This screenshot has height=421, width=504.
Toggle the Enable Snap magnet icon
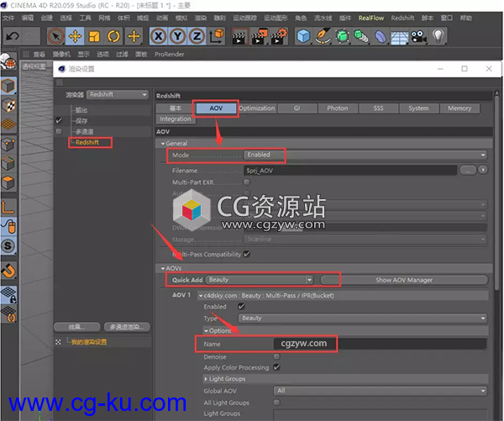8,271
